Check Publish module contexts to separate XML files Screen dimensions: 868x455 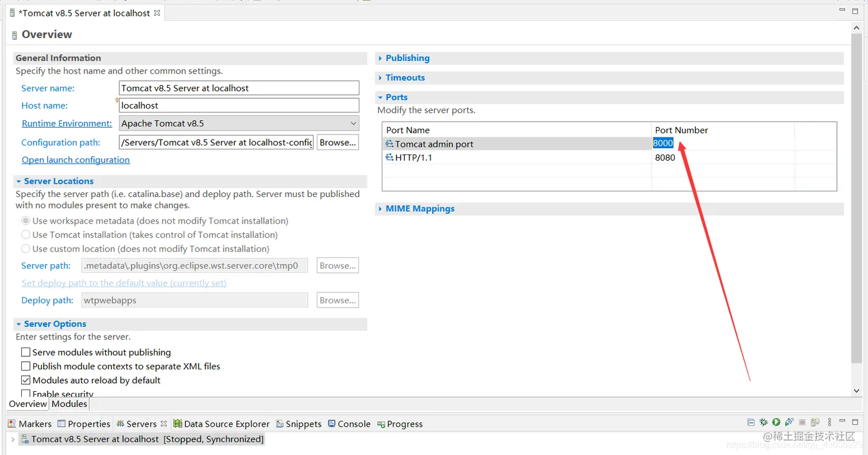point(26,366)
